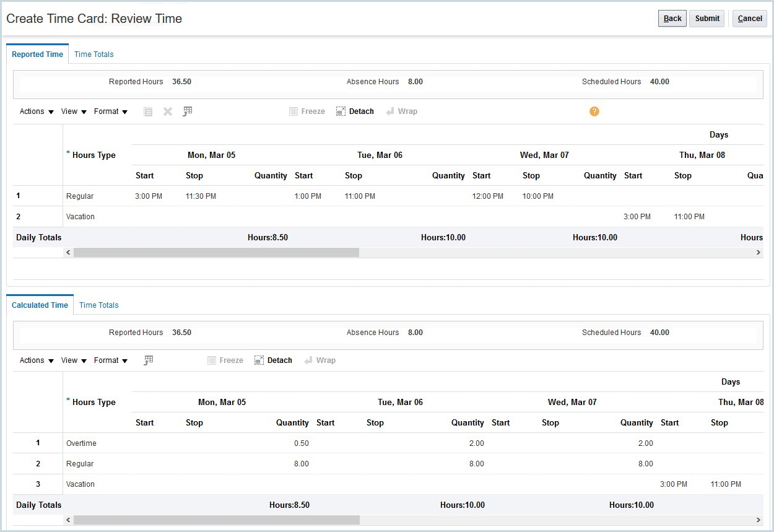
Task: Click the Query By Example grid icon in Reported Time
Action: pyautogui.click(x=188, y=111)
